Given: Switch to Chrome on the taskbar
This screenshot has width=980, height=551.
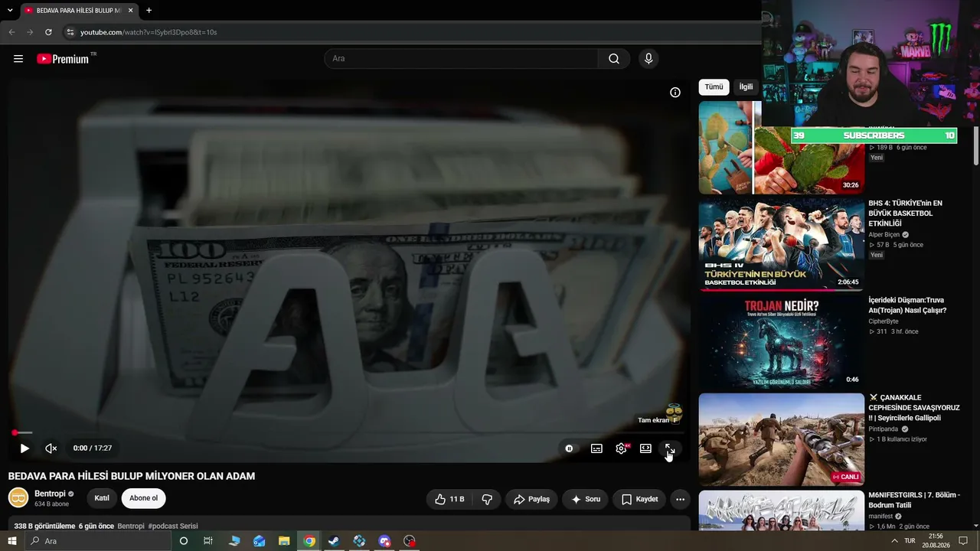Looking at the screenshot, I should coord(309,541).
